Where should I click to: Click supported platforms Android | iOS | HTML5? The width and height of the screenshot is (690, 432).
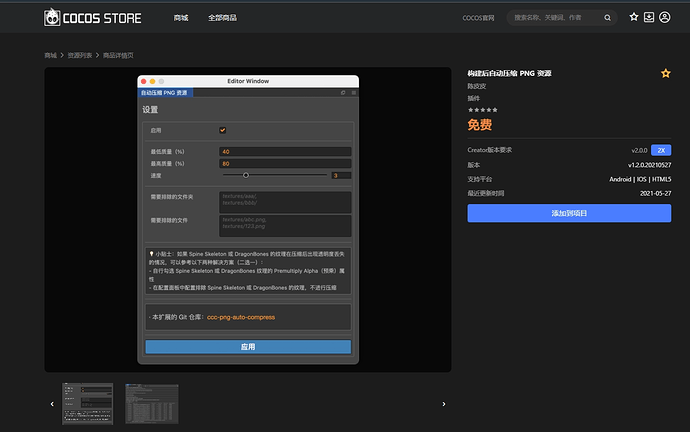640,179
